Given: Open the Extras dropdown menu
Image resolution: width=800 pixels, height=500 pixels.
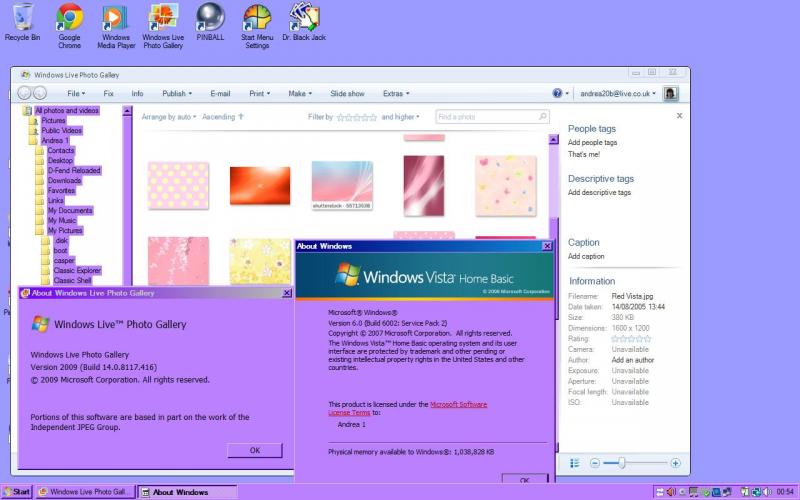Looking at the screenshot, I should [x=396, y=93].
